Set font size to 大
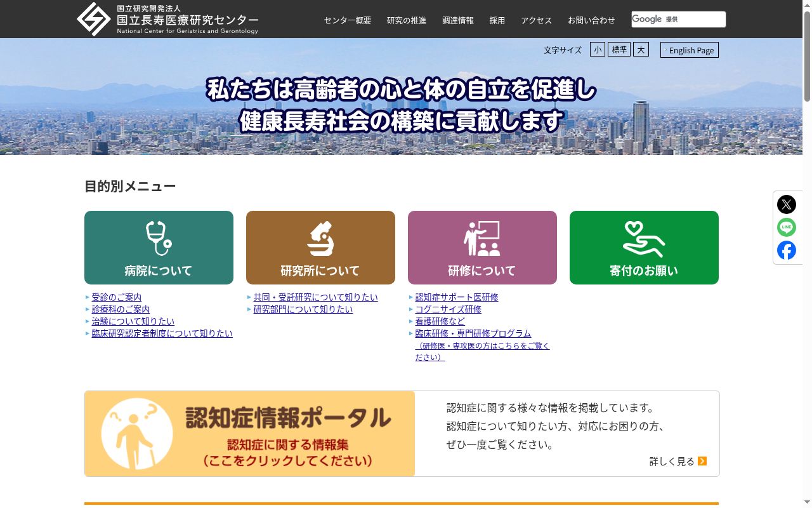This screenshot has width=812, height=508. 641,50
